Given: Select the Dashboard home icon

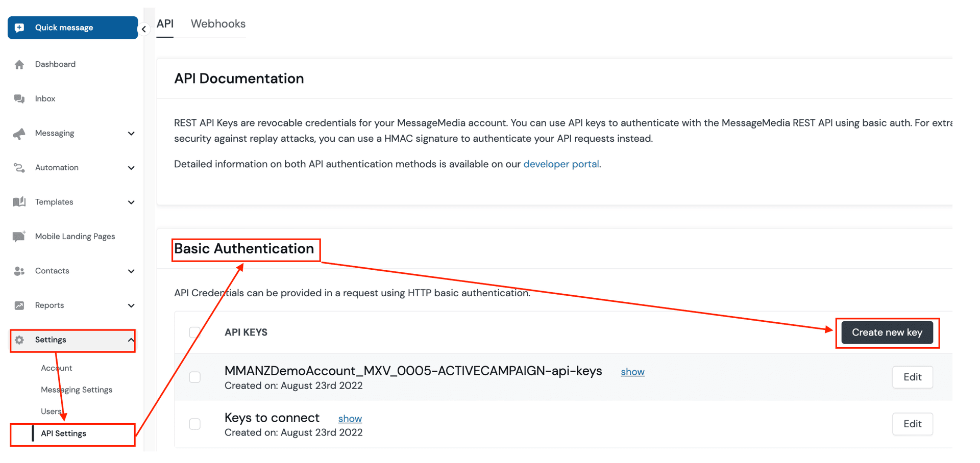Looking at the screenshot, I should coord(19,64).
